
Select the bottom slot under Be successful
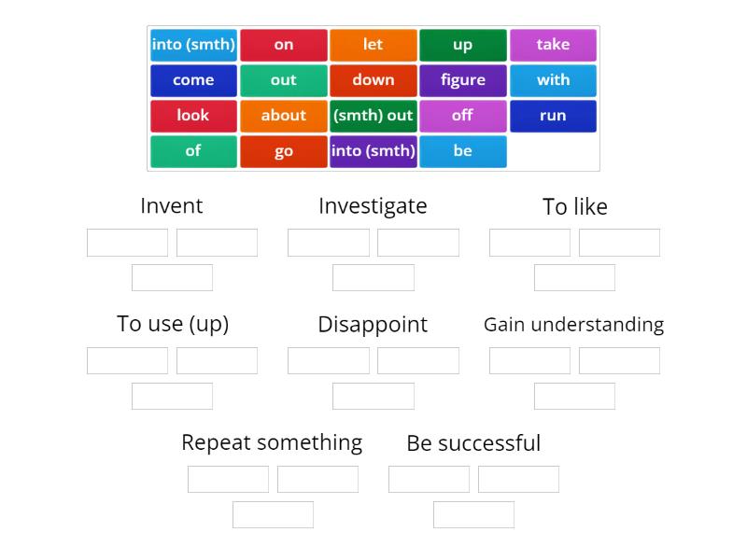473,514
